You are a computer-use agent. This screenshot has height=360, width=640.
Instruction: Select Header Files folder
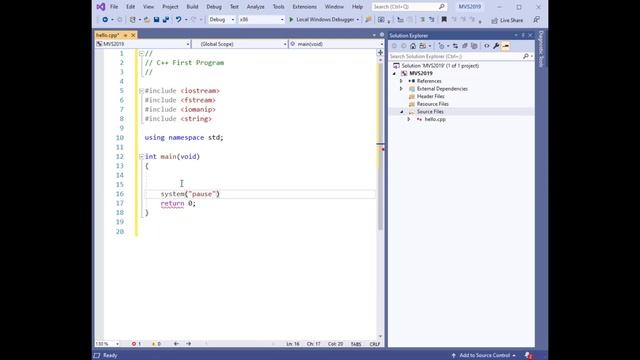coord(431,96)
